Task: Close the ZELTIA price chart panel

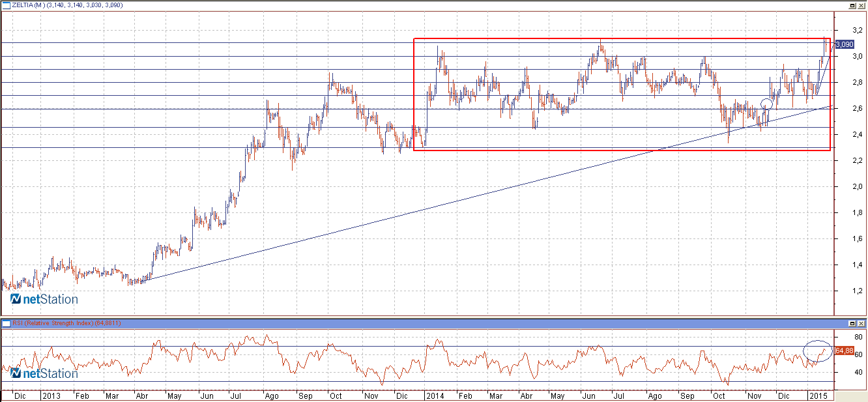Action: point(861,5)
